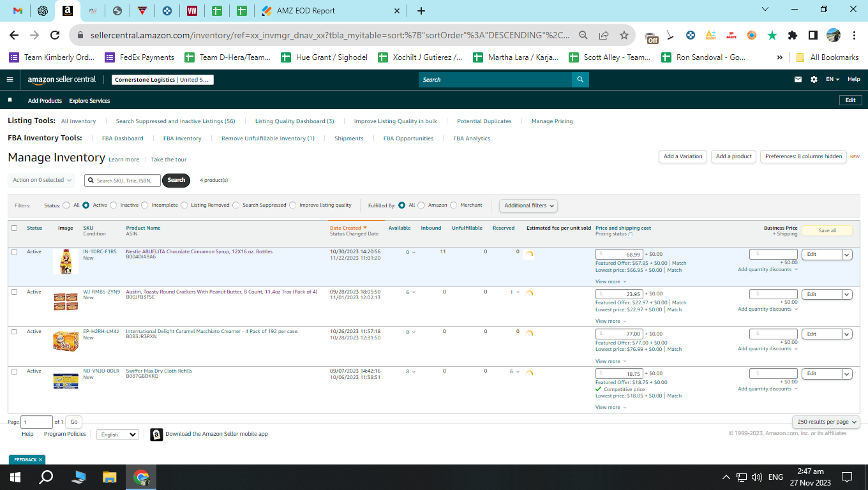Image resolution: width=868 pixels, height=490 pixels.
Task: Bookmark this page with the star icon
Action: coord(624,35)
